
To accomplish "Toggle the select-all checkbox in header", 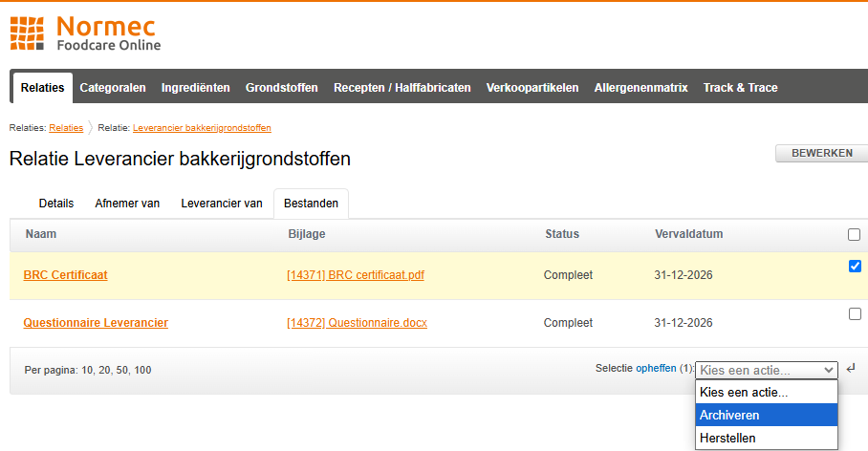I will [854, 234].
